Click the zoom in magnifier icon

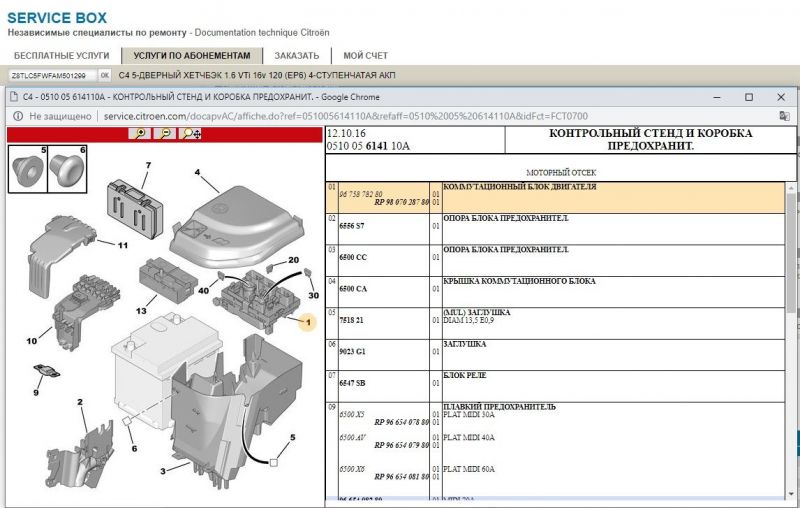(x=141, y=134)
